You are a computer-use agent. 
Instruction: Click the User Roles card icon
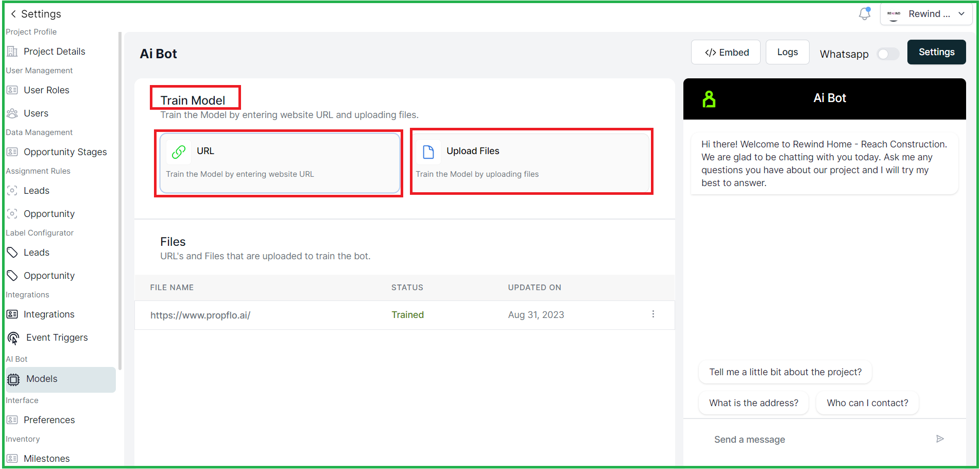point(12,90)
